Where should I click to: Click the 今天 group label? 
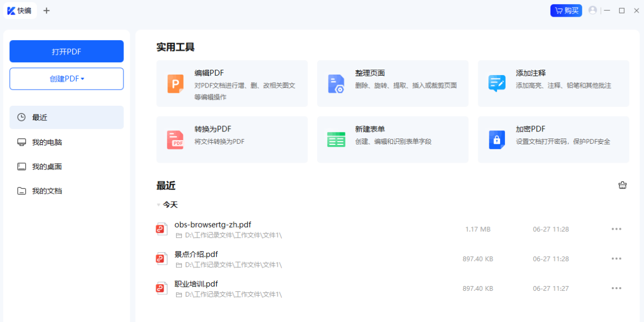pyautogui.click(x=170, y=205)
